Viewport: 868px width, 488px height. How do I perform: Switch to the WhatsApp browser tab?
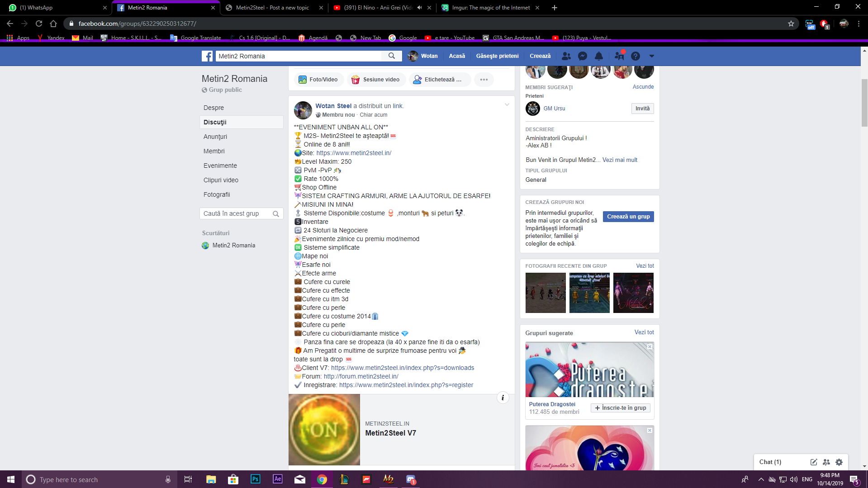pos(57,8)
